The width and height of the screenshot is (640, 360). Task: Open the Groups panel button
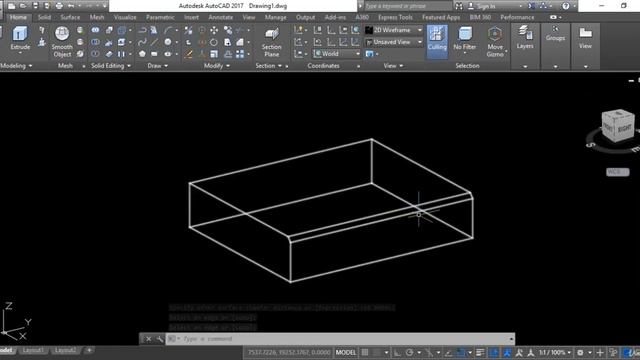555,33
